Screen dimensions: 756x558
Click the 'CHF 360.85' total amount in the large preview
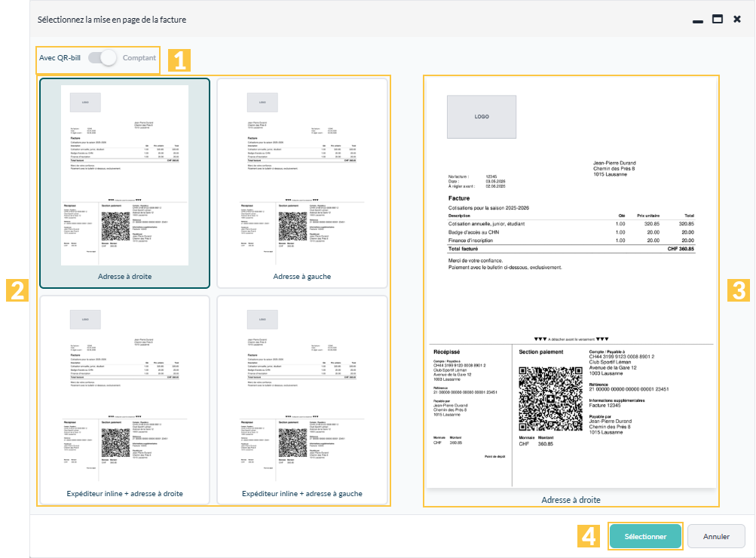(x=681, y=249)
